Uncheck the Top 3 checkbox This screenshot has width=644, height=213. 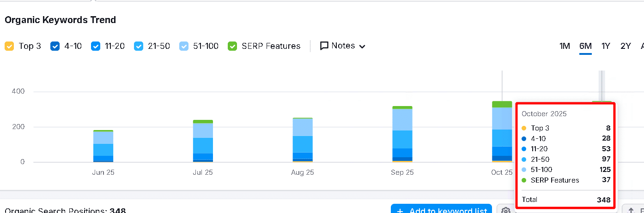point(9,46)
